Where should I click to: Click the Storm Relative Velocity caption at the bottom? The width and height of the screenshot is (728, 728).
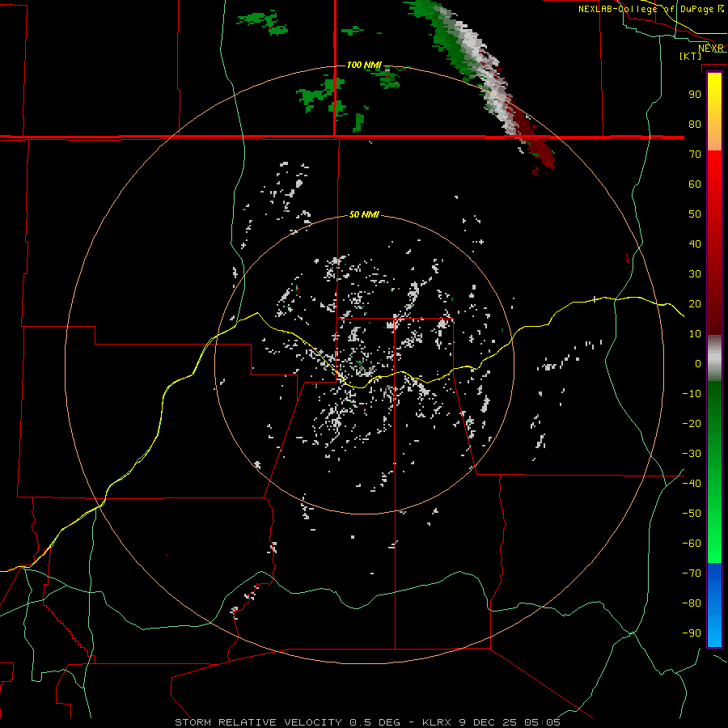pos(367,722)
